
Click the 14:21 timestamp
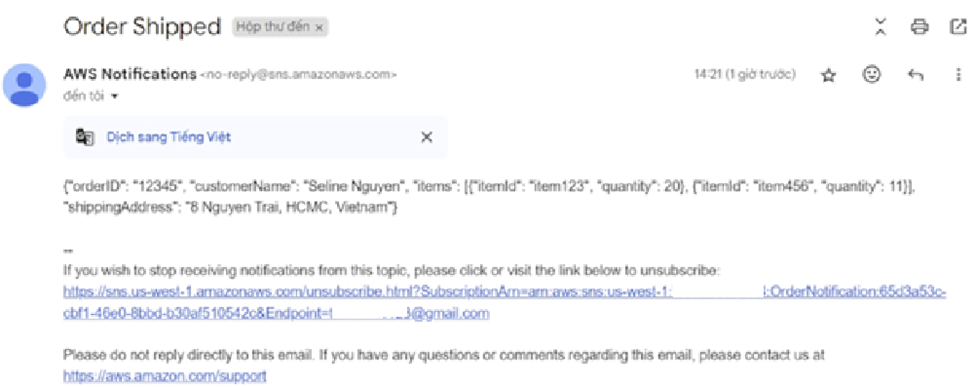point(745,75)
